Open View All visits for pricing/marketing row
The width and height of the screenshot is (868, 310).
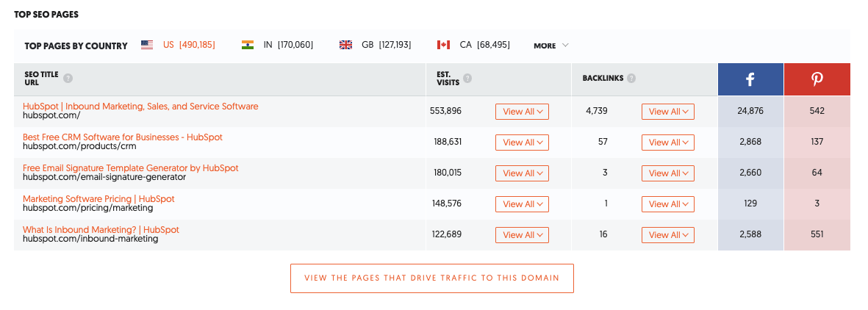522,204
